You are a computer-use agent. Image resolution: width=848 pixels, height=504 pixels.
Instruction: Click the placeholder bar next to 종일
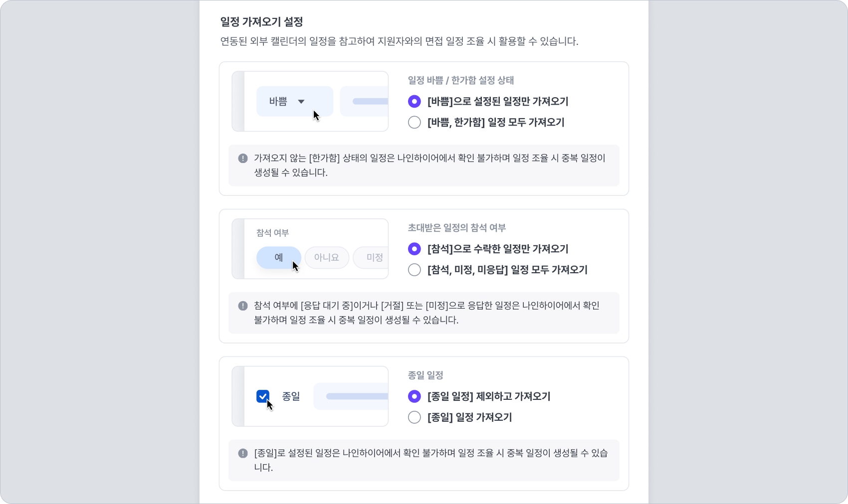(x=356, y=396)
